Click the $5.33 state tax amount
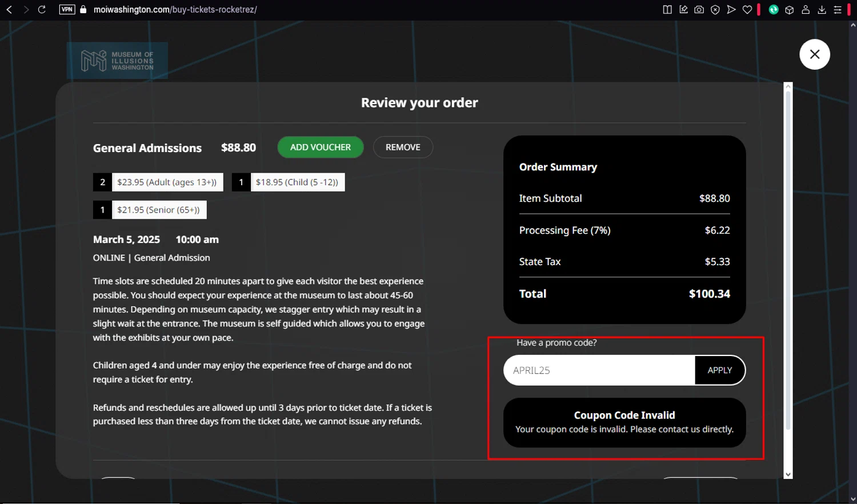Image resolution: width=857 pixels, height=504 pixels. 718,262
